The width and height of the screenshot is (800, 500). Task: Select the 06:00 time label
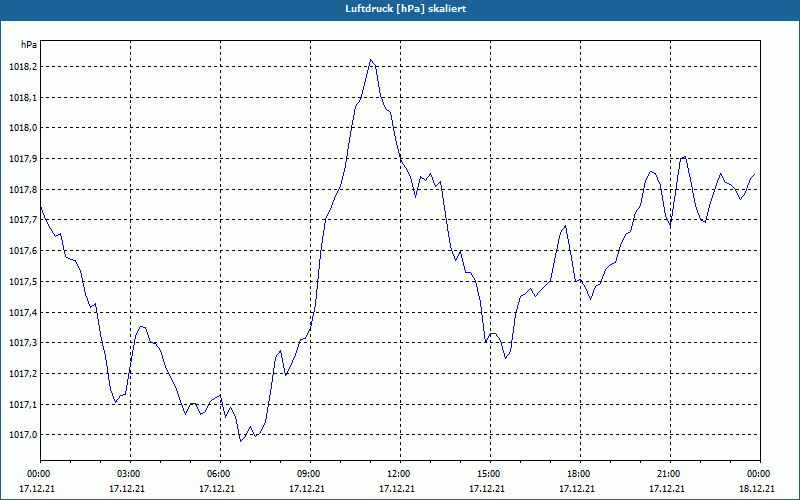(218, 474)
